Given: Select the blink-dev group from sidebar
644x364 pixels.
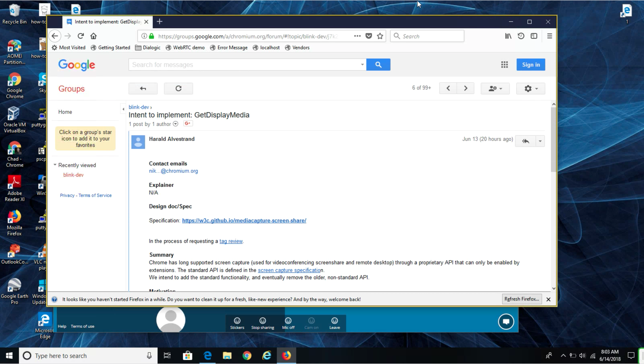Looking at the screenshot, I should tap(73, 175).
